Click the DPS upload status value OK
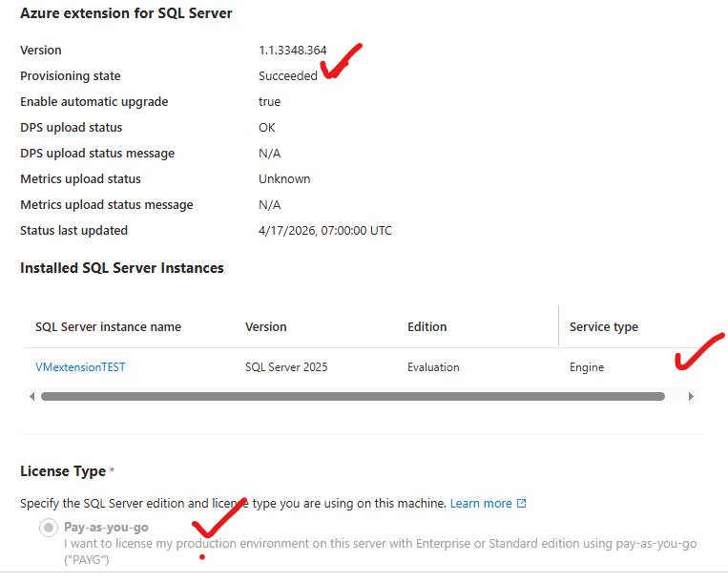 267,128
